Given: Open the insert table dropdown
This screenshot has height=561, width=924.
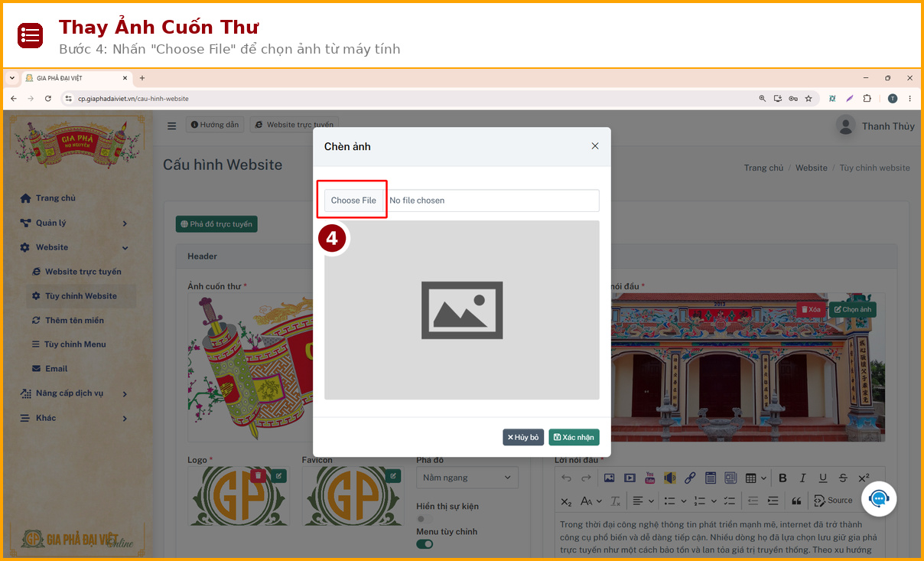Looking at the screenshot, I should 756,478.
